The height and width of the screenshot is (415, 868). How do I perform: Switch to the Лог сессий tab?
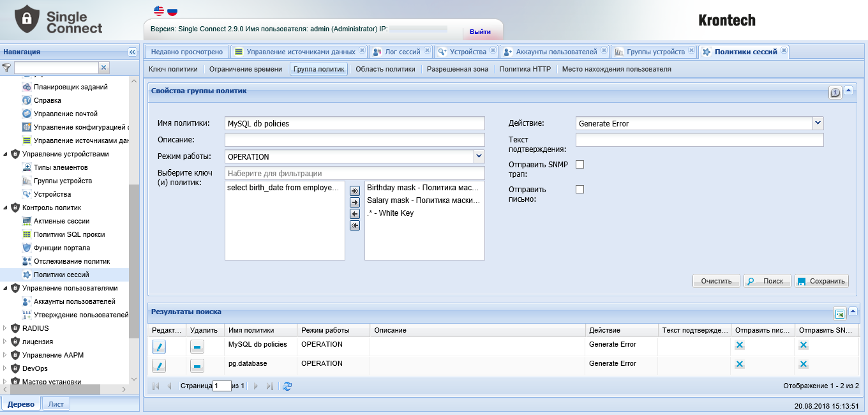(399, 52)
